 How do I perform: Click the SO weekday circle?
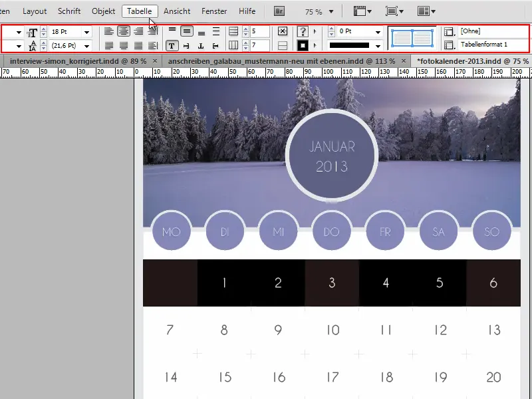coord(492,231)
